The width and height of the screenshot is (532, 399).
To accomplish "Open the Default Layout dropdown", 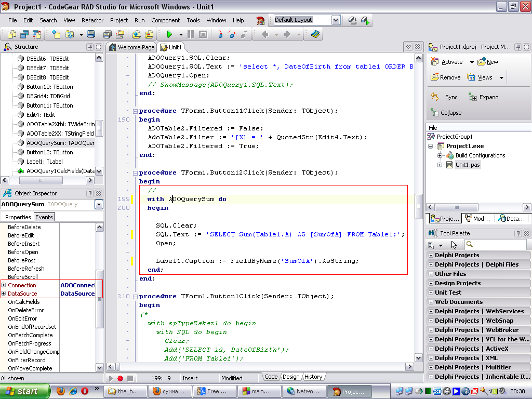I will coord(336,20).
